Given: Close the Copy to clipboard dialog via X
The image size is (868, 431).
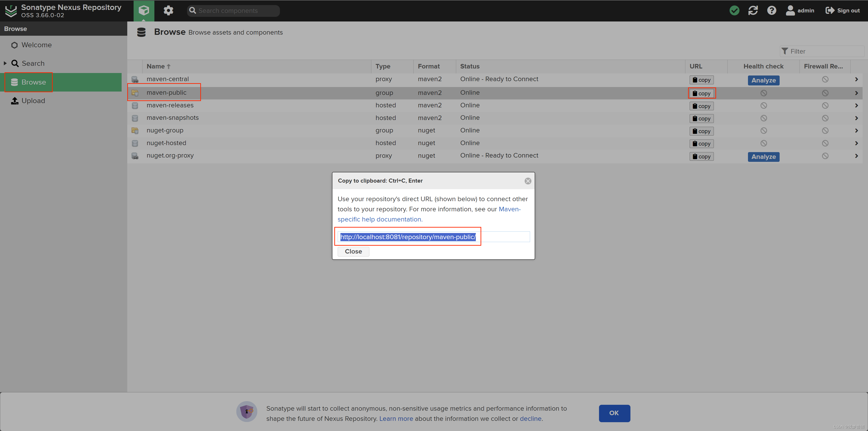Looking at the screenshot, I should click(528, 181).
